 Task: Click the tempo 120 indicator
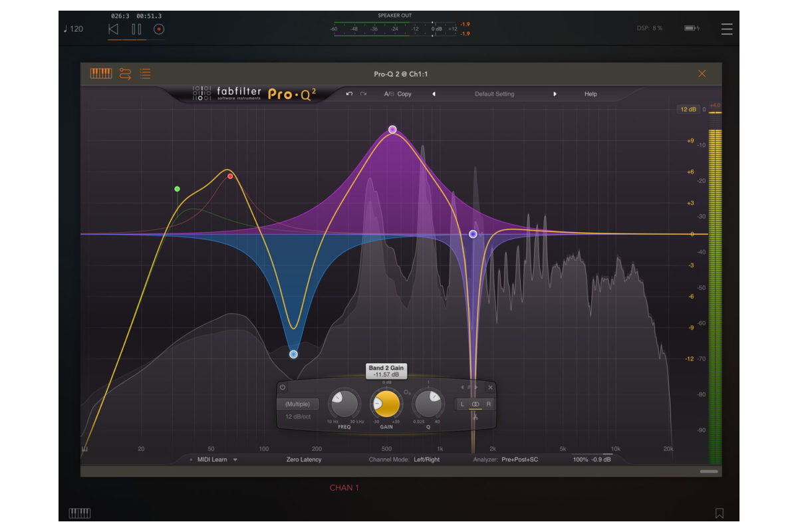[x=74, y=29]
